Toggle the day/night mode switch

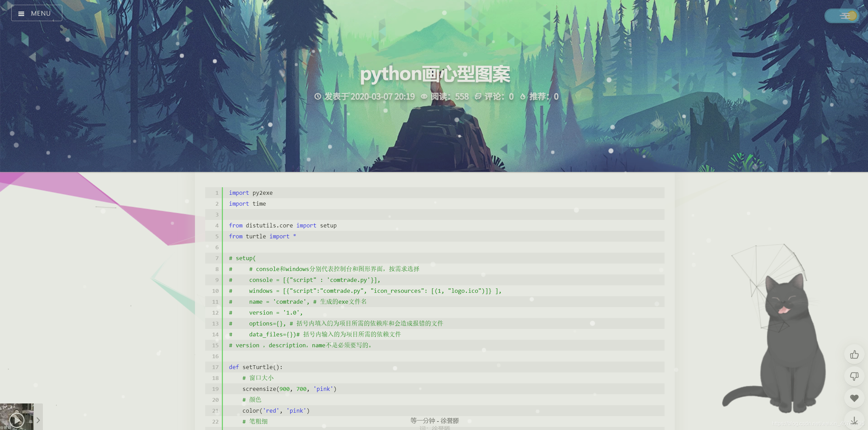842,16
